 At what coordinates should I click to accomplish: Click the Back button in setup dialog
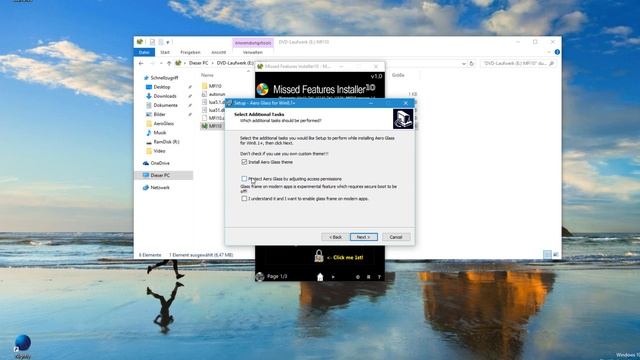tap(335, 237)
